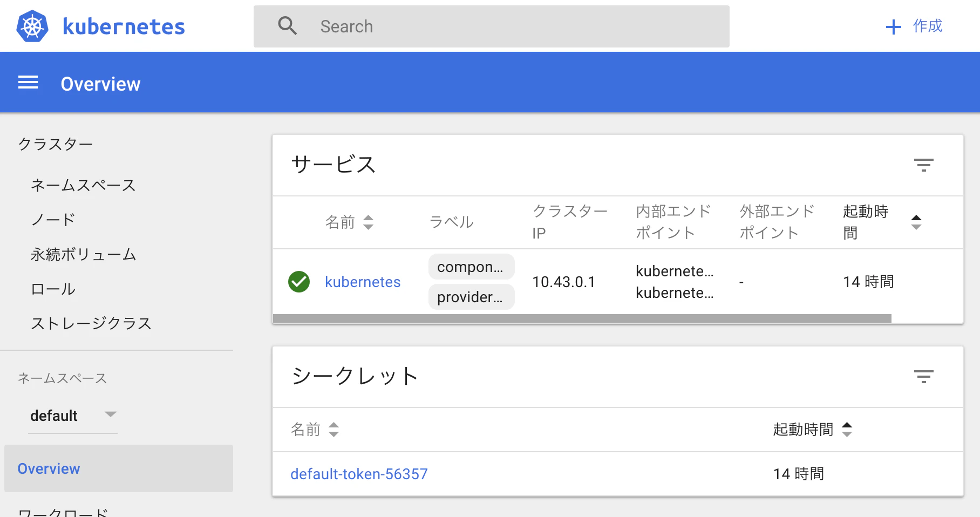Sort secrets by 起動時間 column arrow
The width and height of the screenshot is (980, 517).
pyautogui.click(x=848, y=430)
